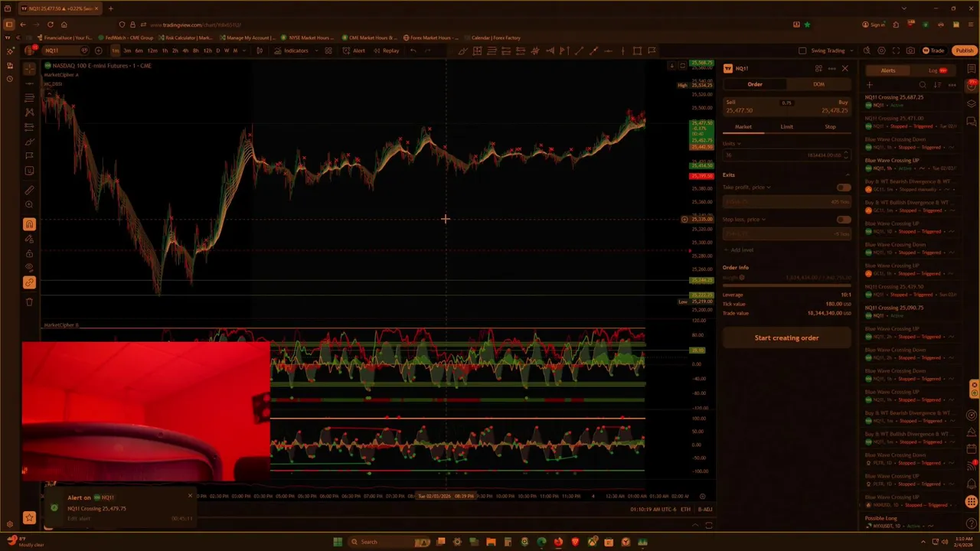The height and width of the screenshot is (551, 980).
Task: Select the Market order type tab
Action: click(743, 127)
